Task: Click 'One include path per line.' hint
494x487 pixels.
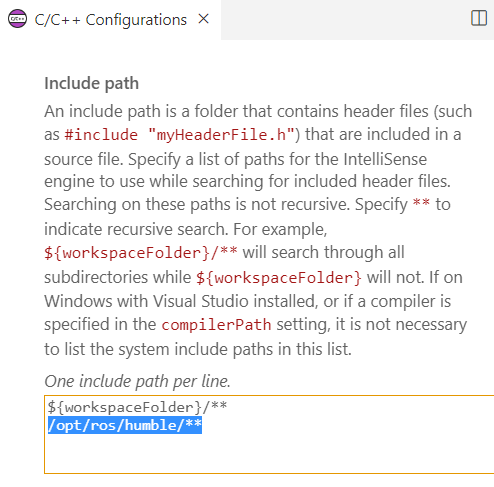Action: (x=137, y=381)
